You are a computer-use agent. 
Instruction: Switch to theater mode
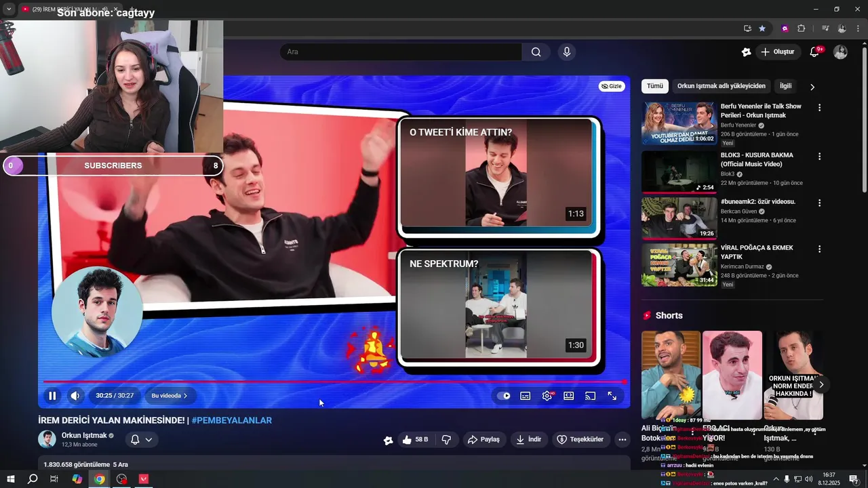click(569, 396)
